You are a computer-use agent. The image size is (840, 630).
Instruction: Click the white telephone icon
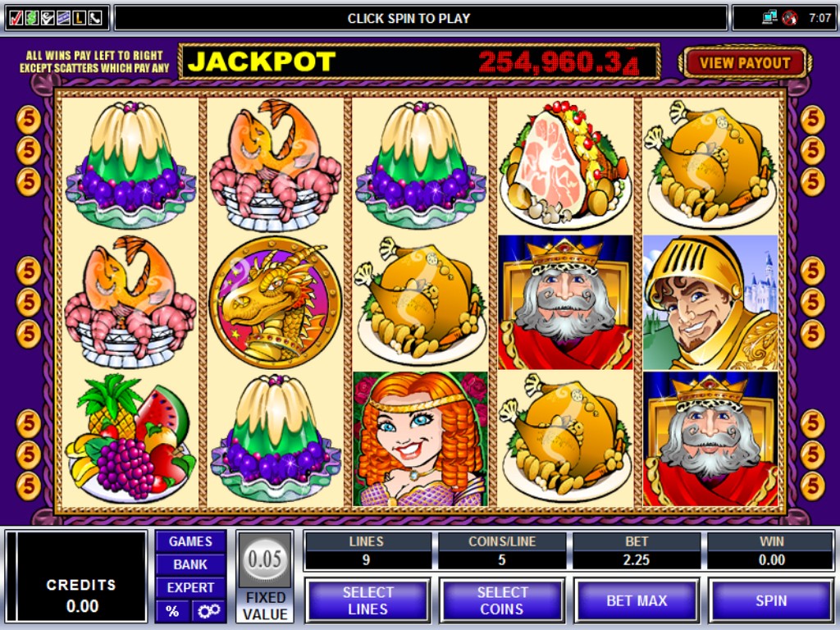(x=95, y=18)
